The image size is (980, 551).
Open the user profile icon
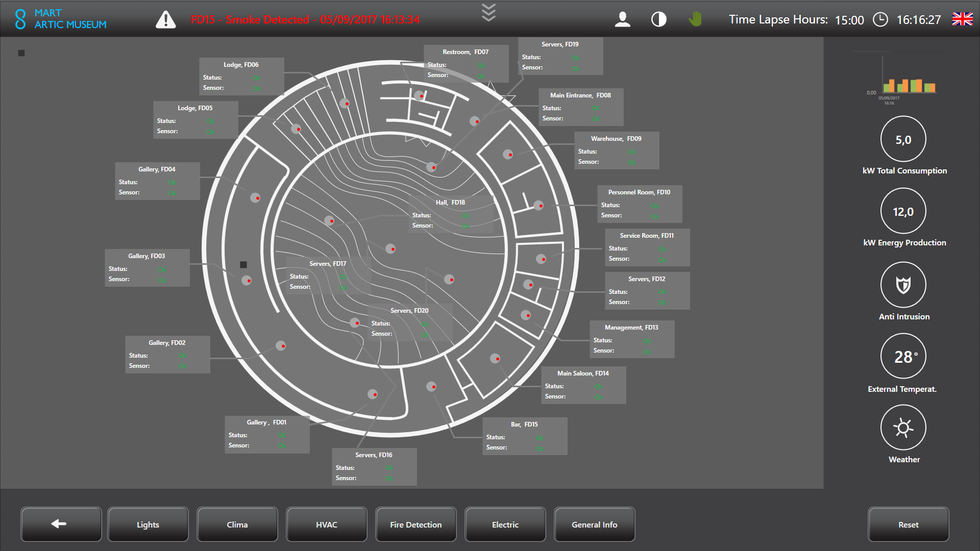(623, 19)
